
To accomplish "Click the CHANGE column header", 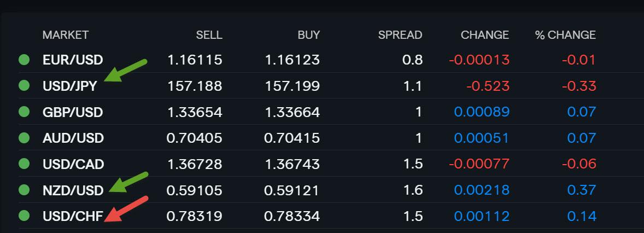I will (485, 35).
